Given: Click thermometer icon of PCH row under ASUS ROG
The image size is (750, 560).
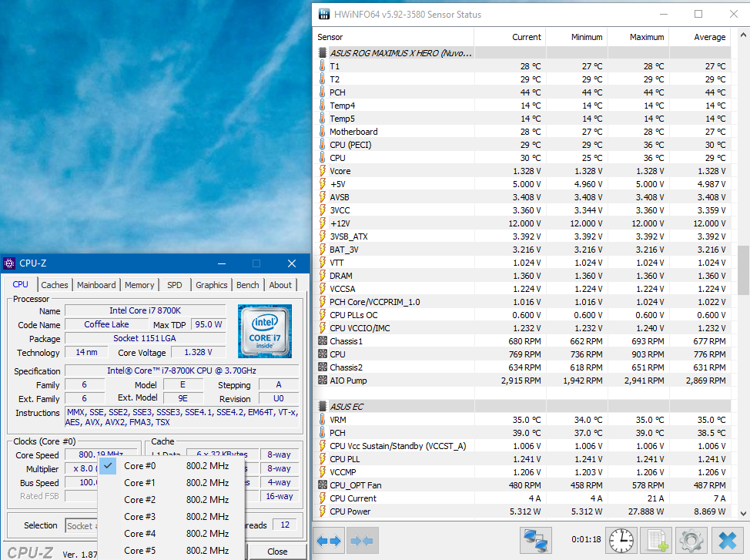Looking at the screenshot, I should tap(323, 92).
